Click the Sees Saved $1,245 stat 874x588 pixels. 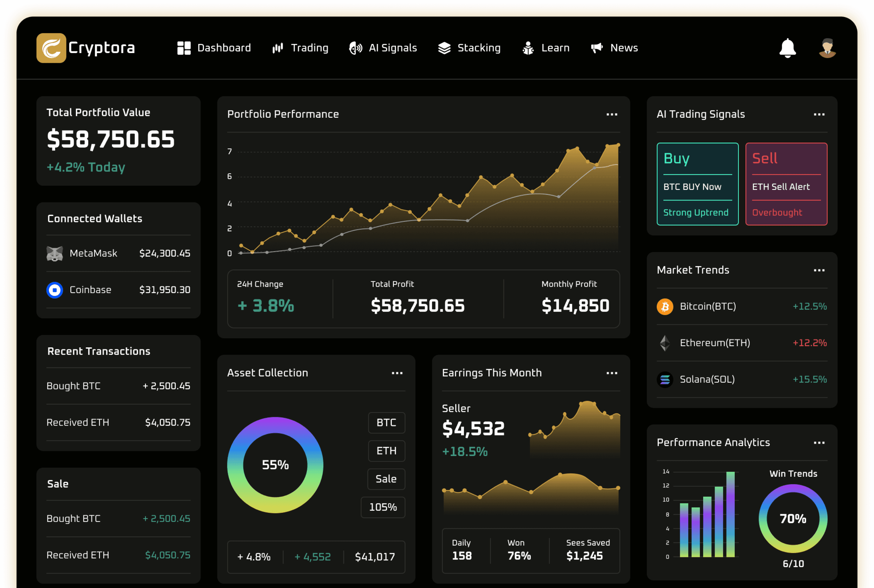coord(588,550)
